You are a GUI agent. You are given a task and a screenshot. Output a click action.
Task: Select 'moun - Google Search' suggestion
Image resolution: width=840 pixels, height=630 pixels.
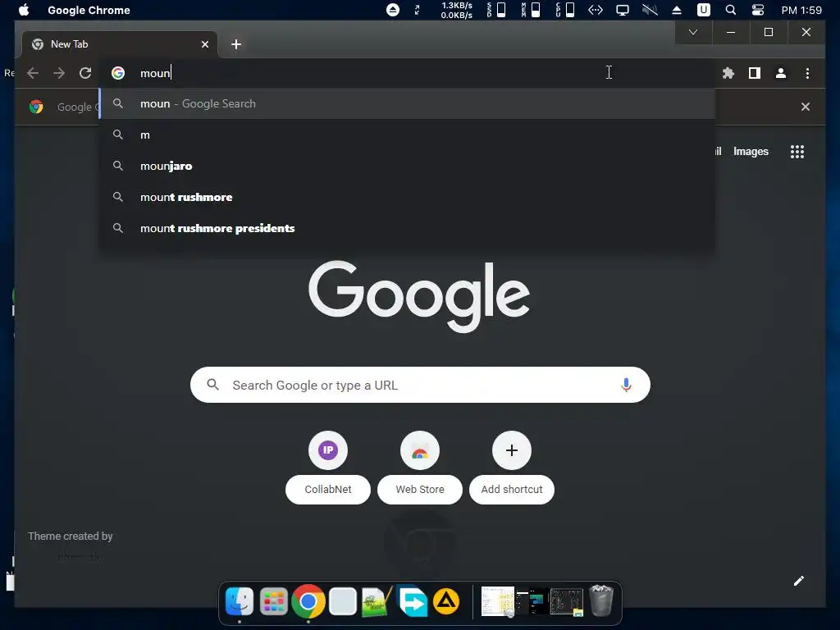click(x=407, y=104)
